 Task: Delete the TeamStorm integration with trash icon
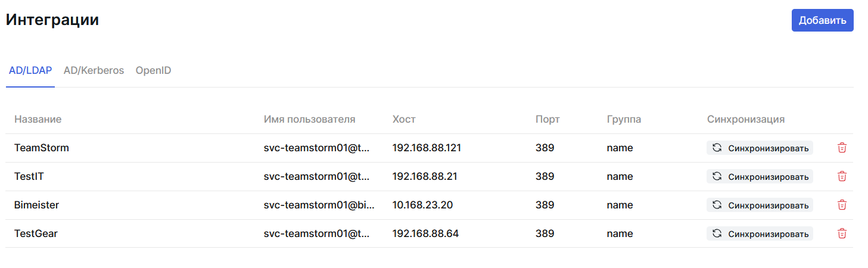[x=842, y=148]
